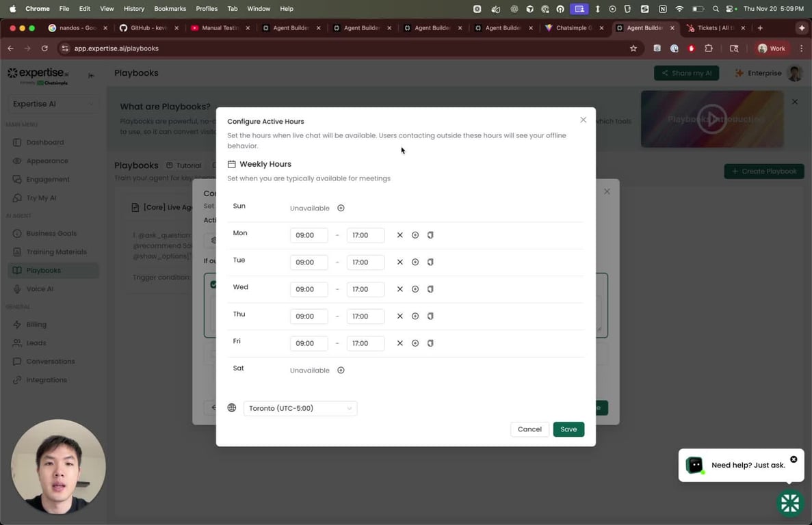The image size is (812, 525).
Task: Open Integrations in the sidebar
Action: (x=52, y=379)
